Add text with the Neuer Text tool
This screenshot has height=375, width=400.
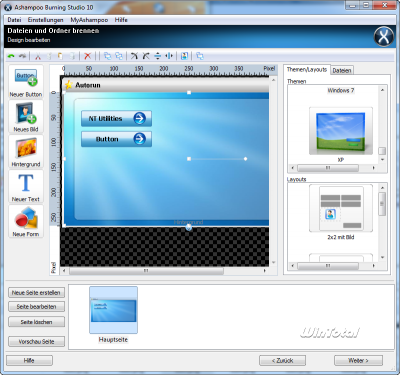tap(26, 187)
